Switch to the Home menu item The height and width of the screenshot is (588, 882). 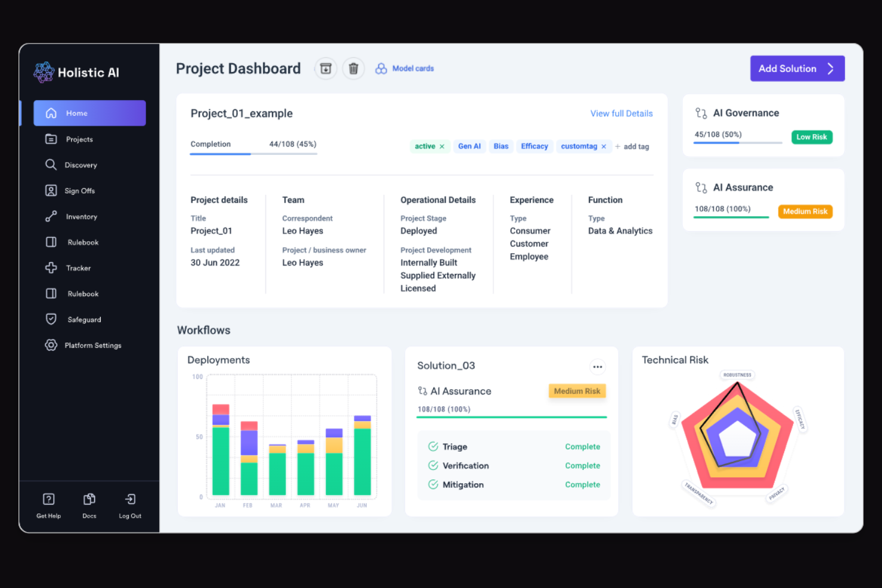click(x=76, y=113)
